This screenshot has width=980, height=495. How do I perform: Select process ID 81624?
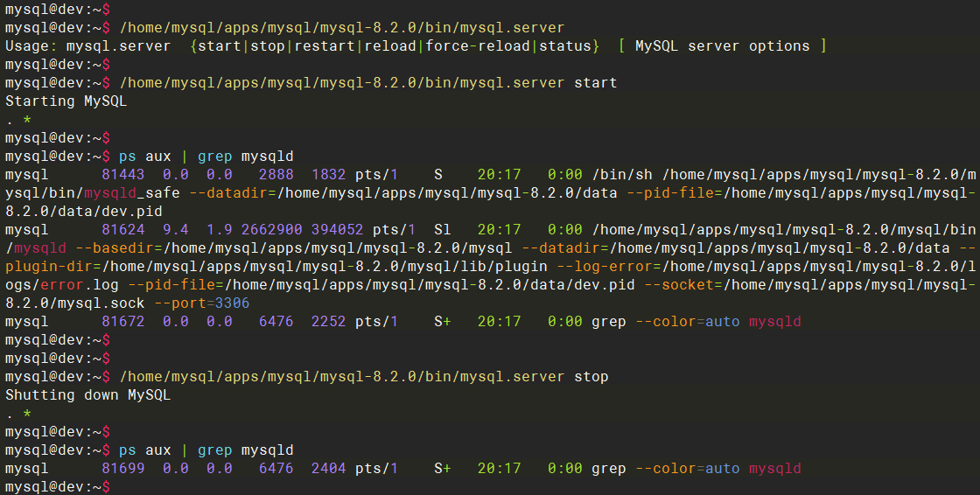point(123,230)
